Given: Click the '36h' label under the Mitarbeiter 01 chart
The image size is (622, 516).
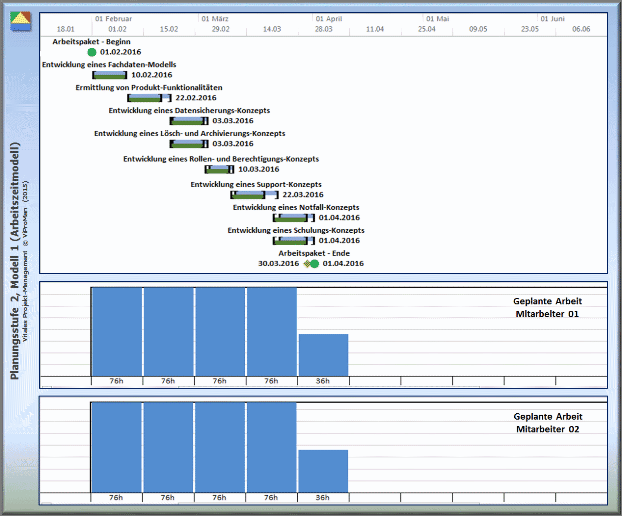Looking at the screenshot, I should (x=323, y=381).
